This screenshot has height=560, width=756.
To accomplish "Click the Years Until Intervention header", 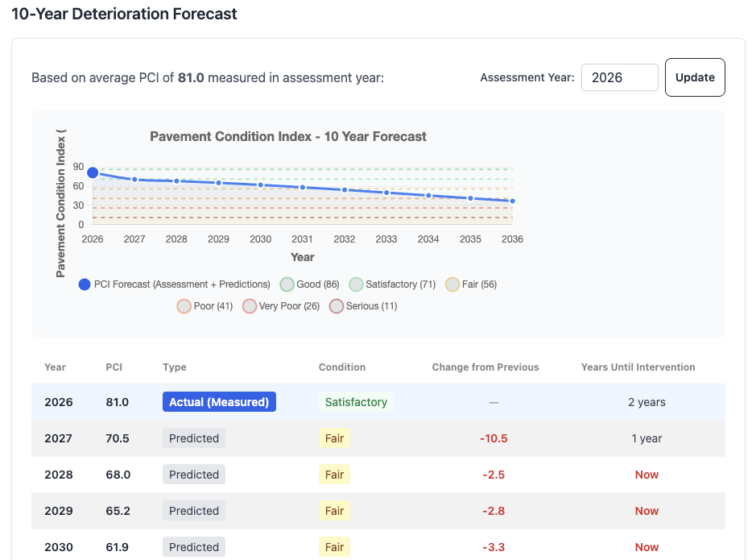I will 638,367.
